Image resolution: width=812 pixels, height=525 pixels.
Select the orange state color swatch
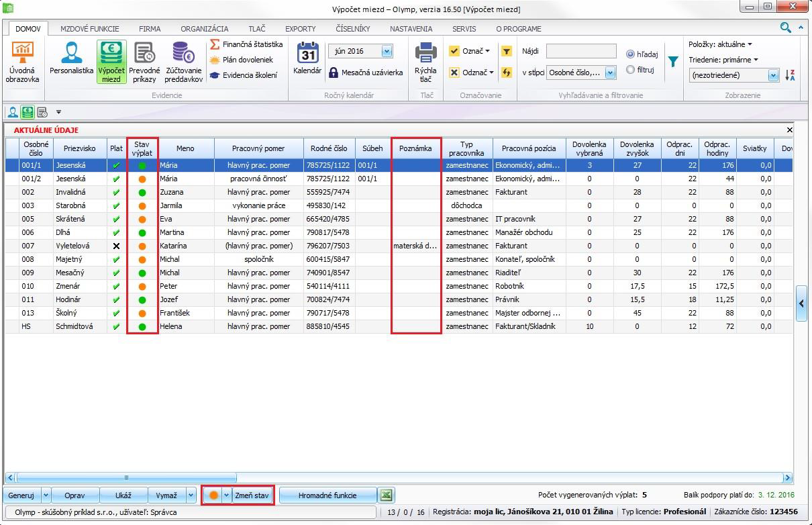[x=213, y=495]
